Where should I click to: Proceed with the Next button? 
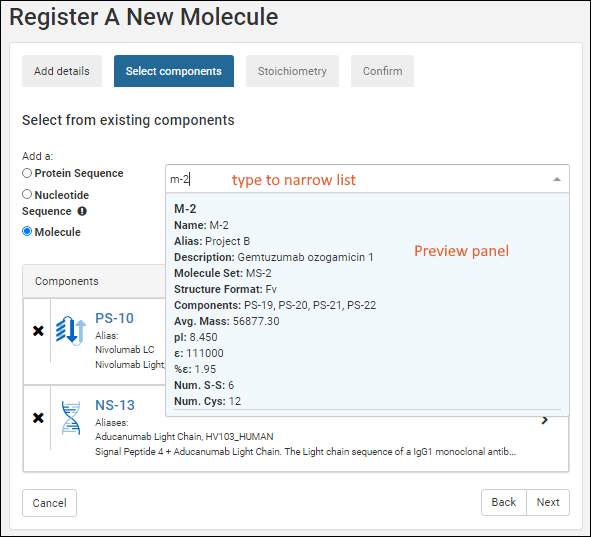[x=548, y=502]
